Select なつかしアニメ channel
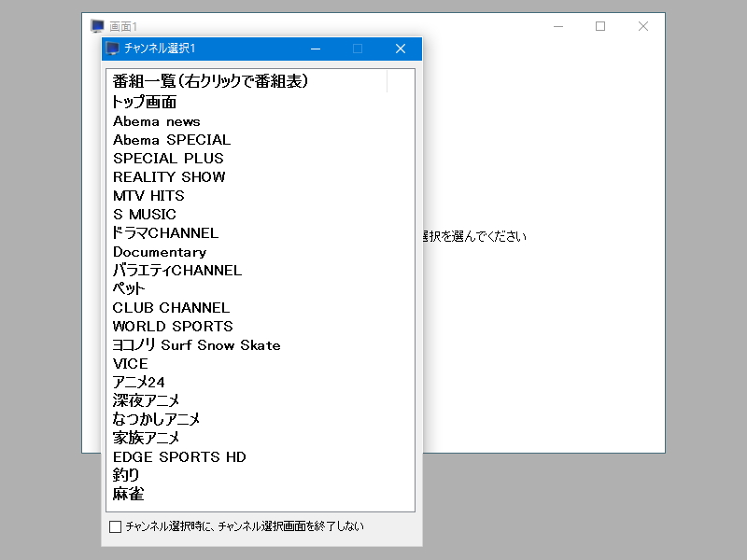747x560 pixels. click(x=156, y=419)
